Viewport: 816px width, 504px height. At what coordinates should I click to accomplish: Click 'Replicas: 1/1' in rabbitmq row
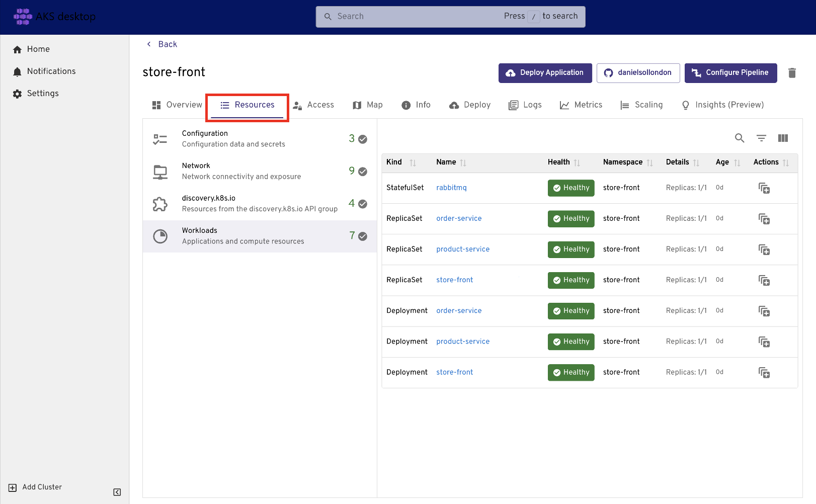point(686,188)
